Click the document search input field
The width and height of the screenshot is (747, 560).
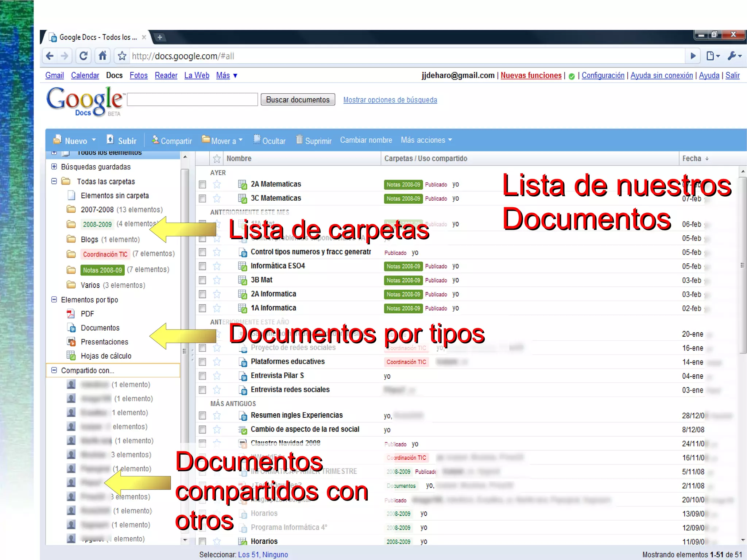click(x=192, y=100)
